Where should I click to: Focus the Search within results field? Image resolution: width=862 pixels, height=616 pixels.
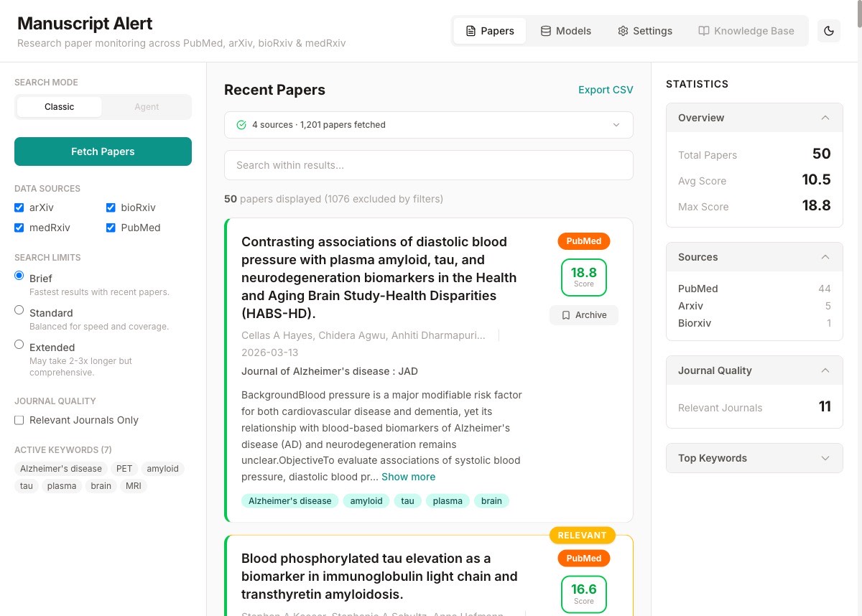(x=428, y=165)
